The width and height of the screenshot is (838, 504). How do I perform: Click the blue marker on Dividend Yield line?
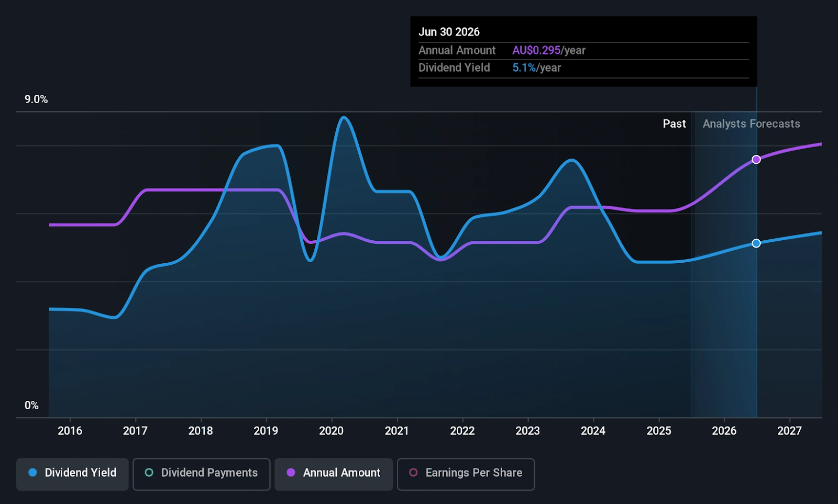tap(756, 243)
